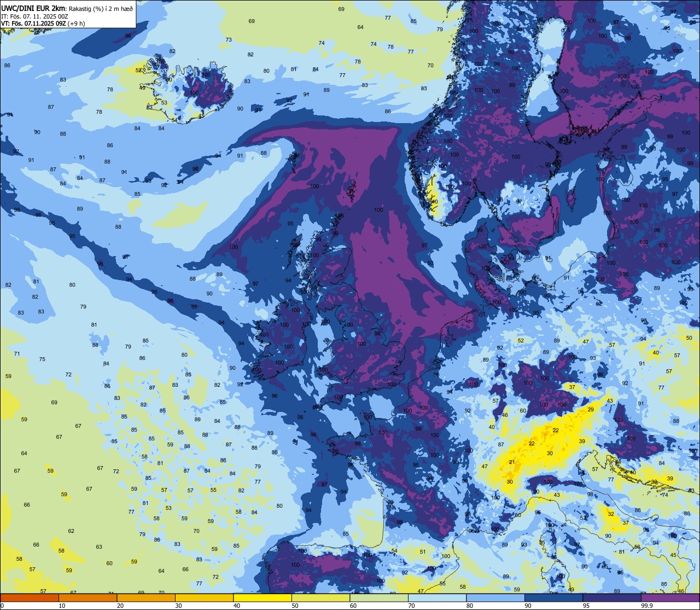700x610 pixels.
Task: Click the 70–80% pale blue legend swatch
Action: [437, 597]
